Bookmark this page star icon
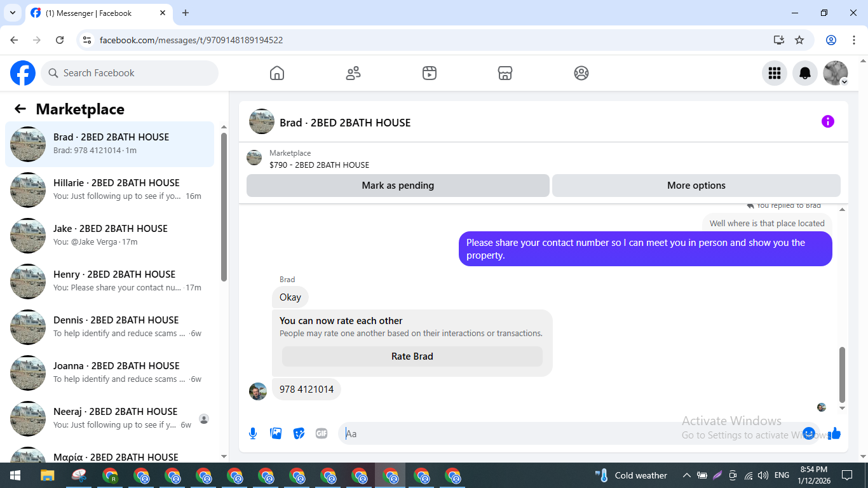Image resolution: width=868 pixels, height=488 pixels. [x=799, y=40]
